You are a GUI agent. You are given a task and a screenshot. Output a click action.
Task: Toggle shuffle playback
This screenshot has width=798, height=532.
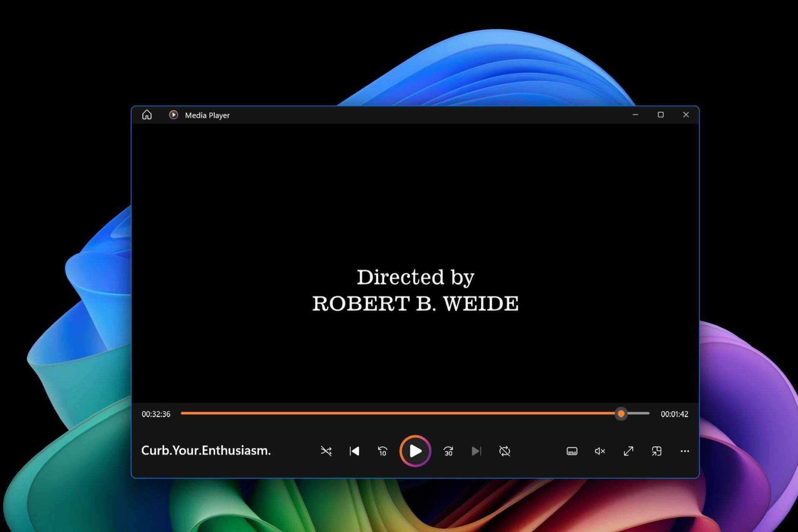tap(326, 451)
